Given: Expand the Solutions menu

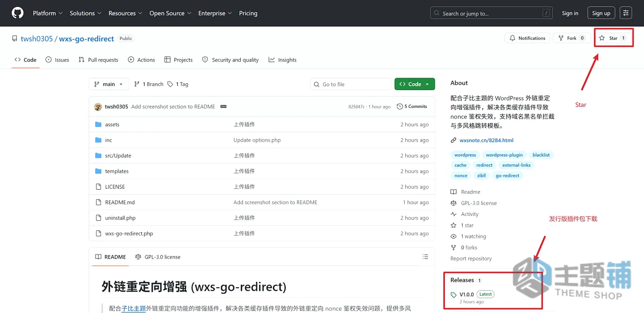Looking at the screenshot, I should (x=85, y=13).
